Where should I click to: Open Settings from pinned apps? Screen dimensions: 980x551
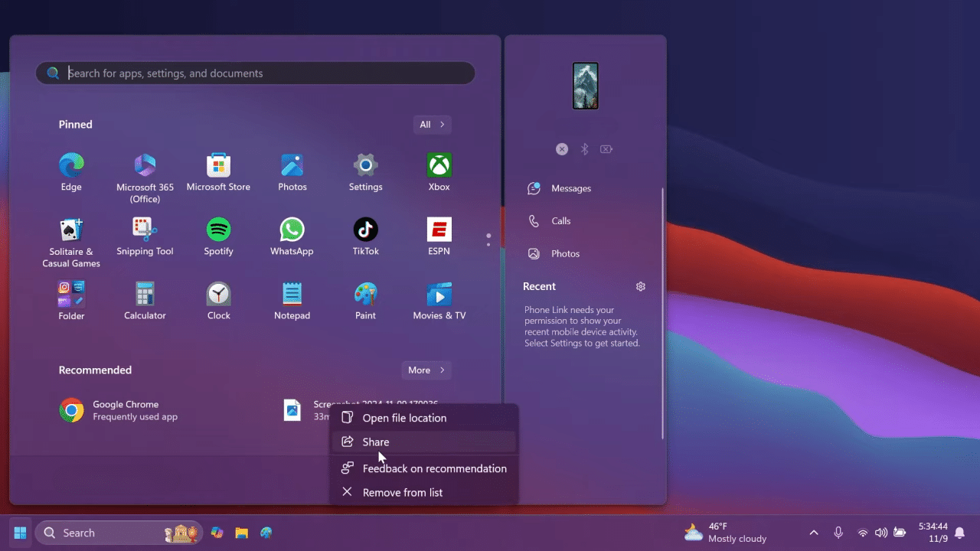(x=365, y=172)
